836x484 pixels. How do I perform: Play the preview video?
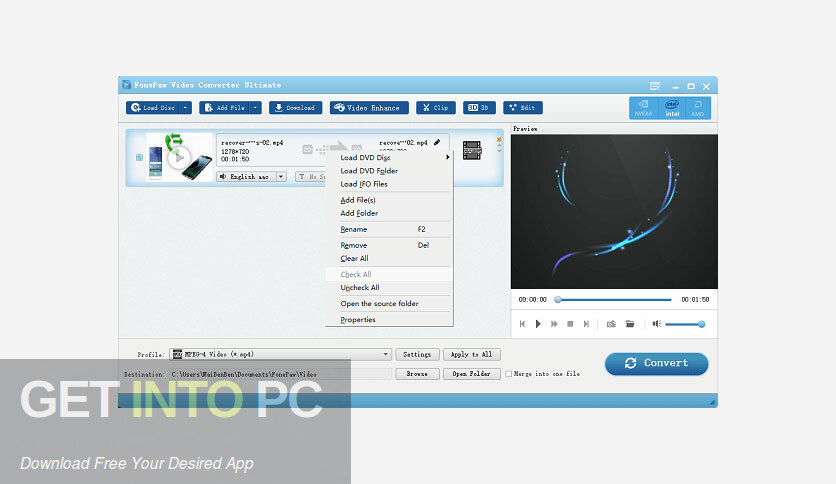tap(538, 324)
